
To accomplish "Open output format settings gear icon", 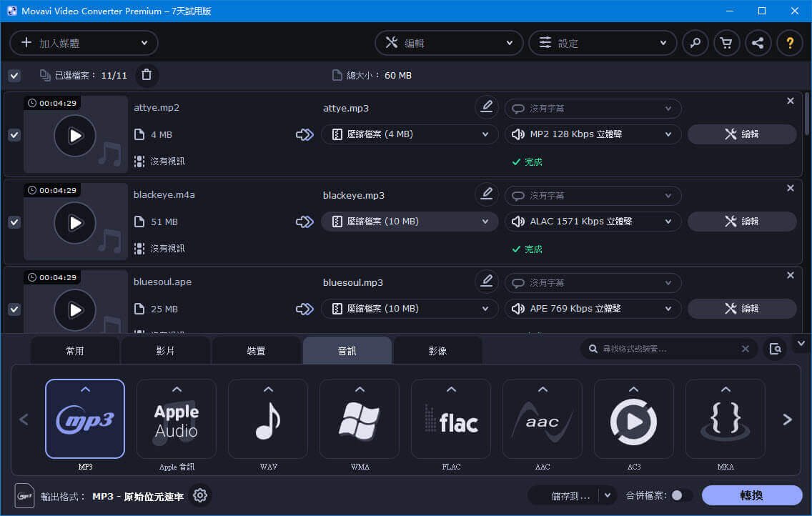I will (200, 496).
